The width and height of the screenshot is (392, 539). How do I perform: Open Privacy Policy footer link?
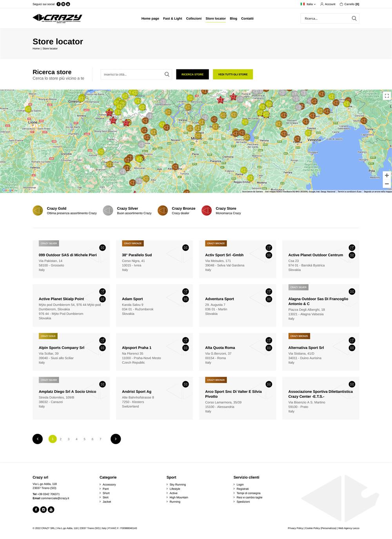[x=295, y=528]
